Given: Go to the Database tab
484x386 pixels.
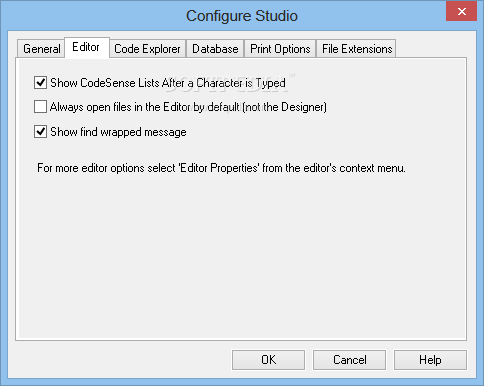Looking at the screenshot, I should [x=215, y=49].
